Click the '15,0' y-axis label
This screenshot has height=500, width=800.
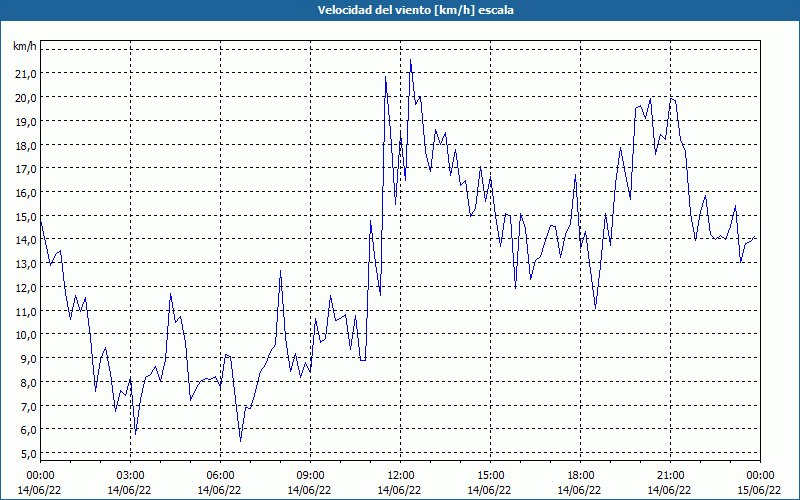[26, 216]
